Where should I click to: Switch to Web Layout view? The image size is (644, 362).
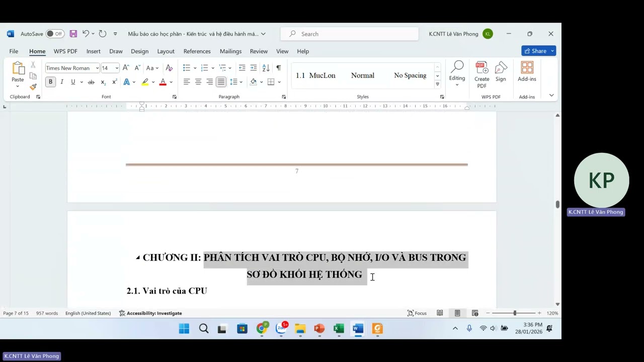475,313
